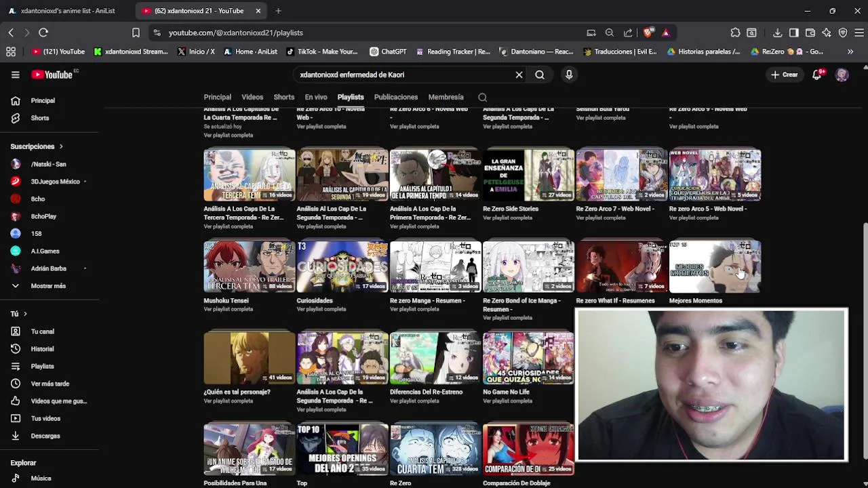Click the search magnifier button
This screenshot has height=488, width=868.
coord(540,75)
